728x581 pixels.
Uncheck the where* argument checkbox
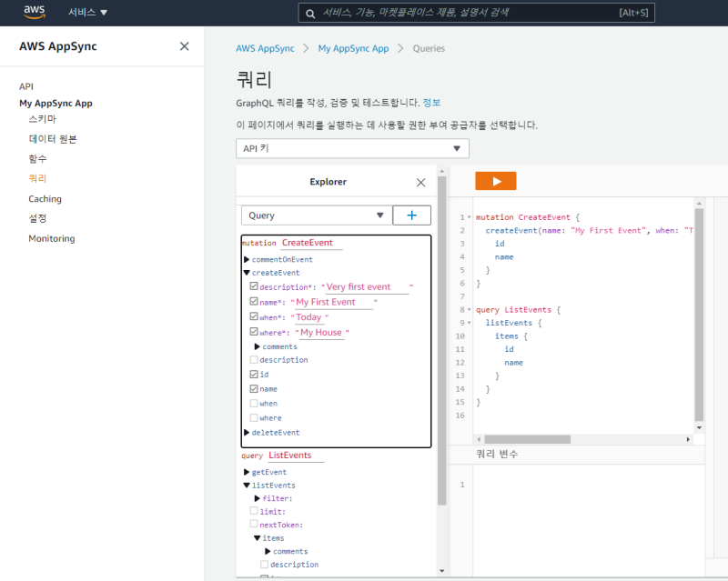254,331
